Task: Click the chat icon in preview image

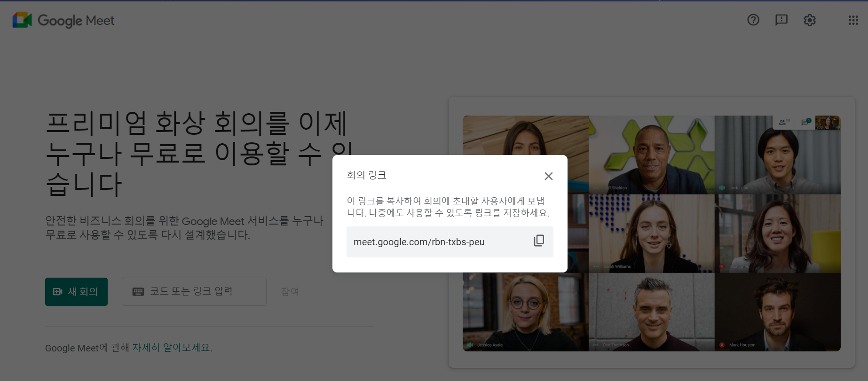Action: tap(806, 122)
